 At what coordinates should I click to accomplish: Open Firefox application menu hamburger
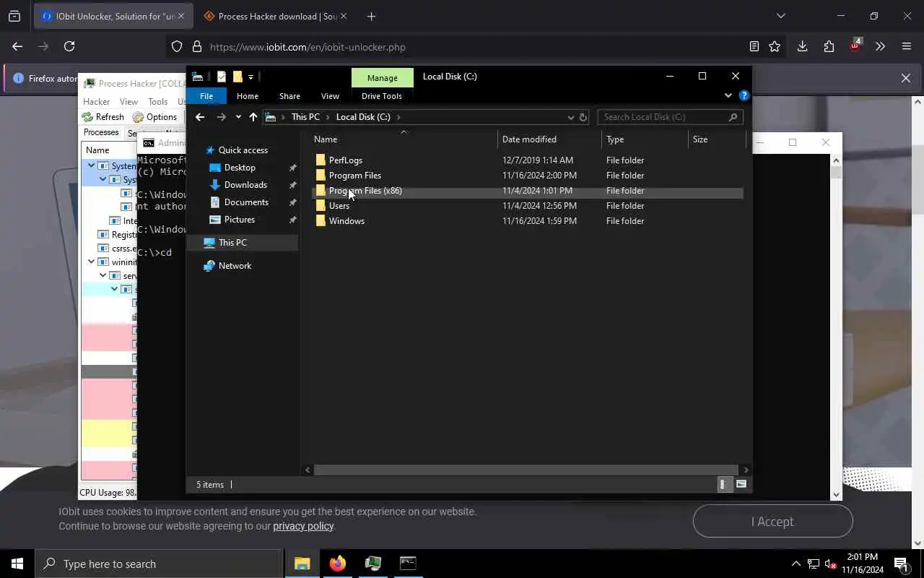coord(907,47)
